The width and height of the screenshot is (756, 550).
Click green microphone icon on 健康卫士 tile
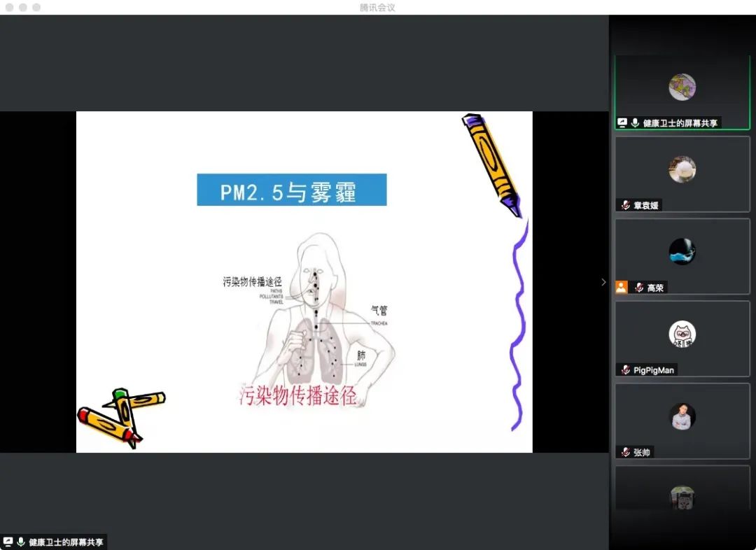point(635,122)
